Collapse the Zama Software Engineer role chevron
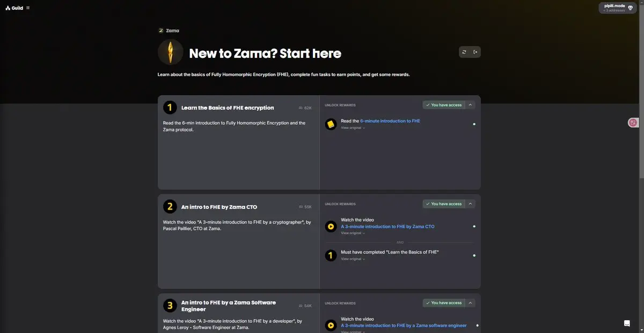644x333 pixels. click(470, 303)
